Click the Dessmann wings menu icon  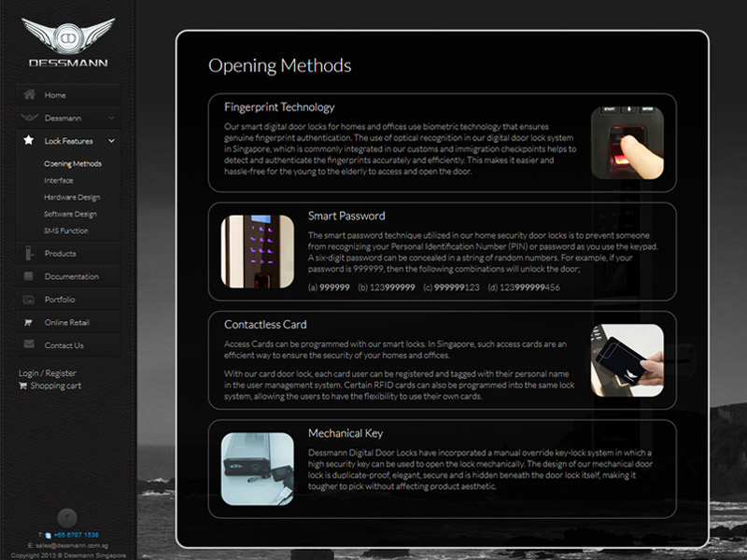tap(29, 118)
